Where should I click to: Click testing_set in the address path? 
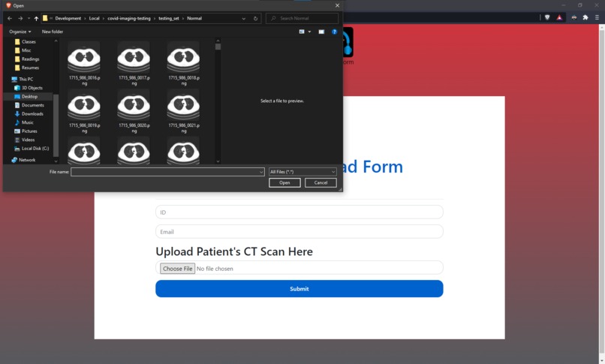(169, 19)
